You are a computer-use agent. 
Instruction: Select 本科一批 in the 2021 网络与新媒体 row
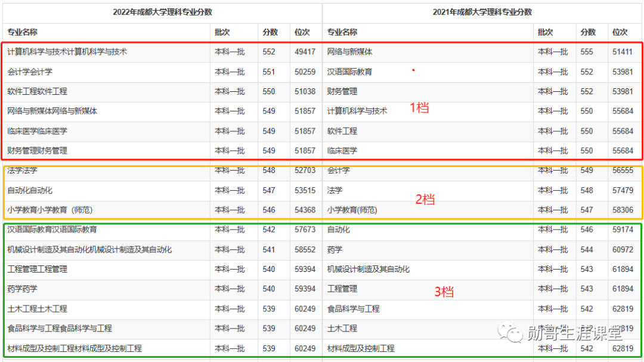click(553, 52)
